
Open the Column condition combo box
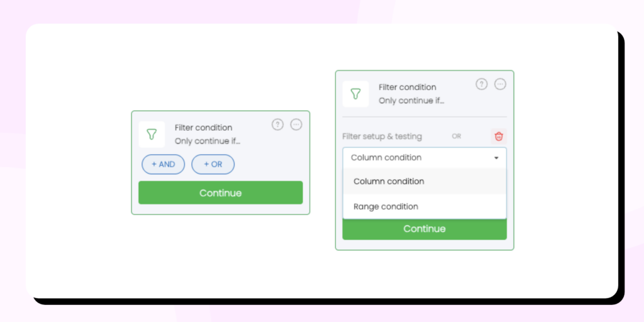click(425, 158)
